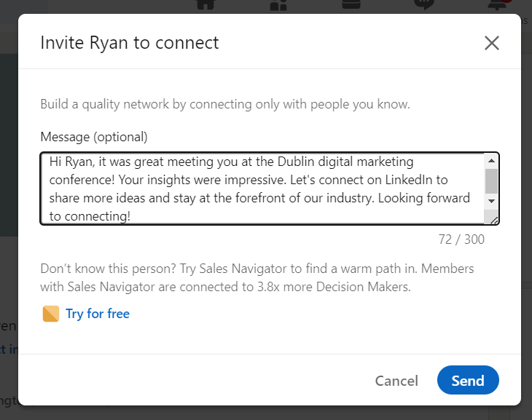Click the Sales Navigator promo paragraph
Screen dimensions: 532x420
[x=257, y=277]
